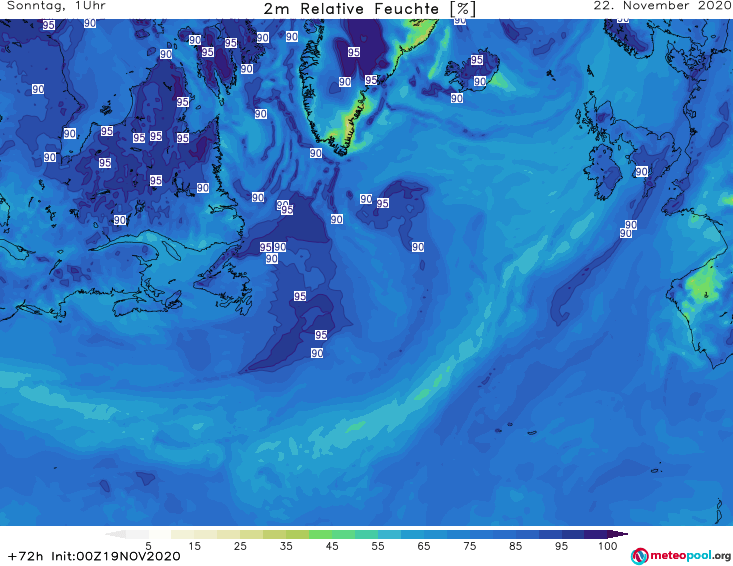Click the '+72h Init:00Z19NOV2020' forecast label

click(x=94, y=556)
